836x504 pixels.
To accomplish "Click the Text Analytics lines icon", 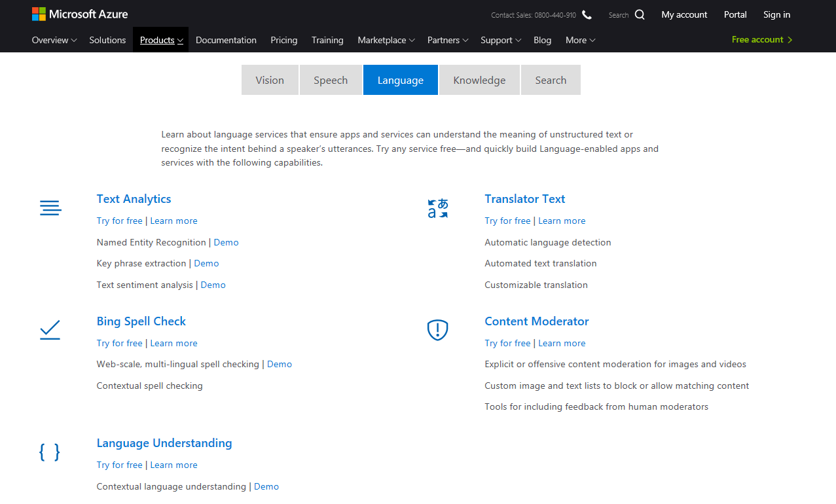I will (x=50, y=208).
